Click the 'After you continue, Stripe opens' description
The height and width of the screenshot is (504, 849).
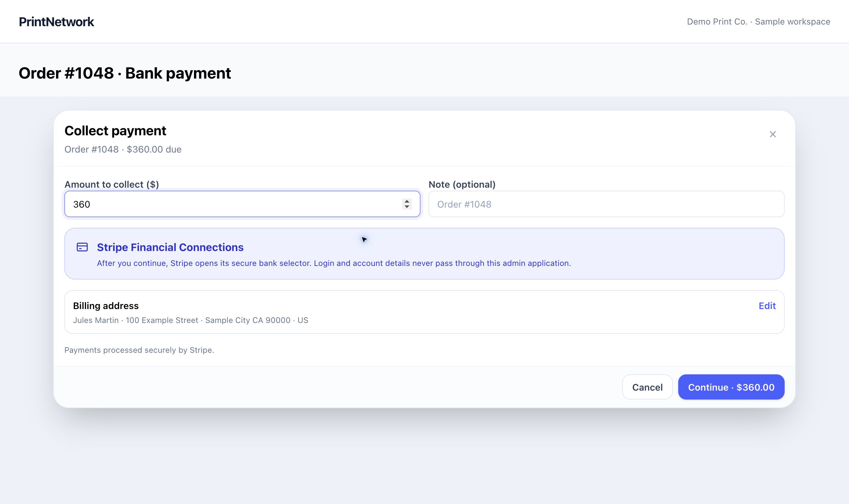tap(334, 263)
